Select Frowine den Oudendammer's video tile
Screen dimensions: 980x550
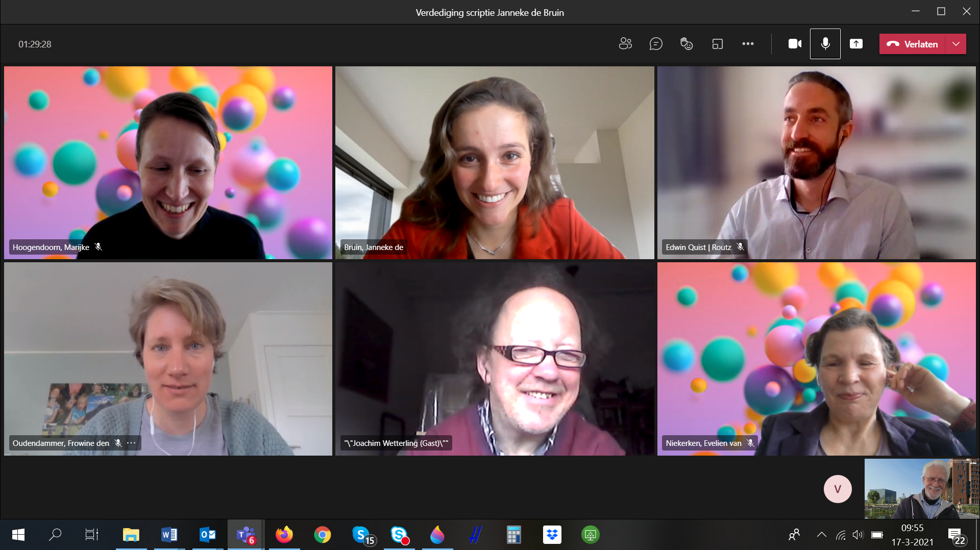[168, 359]
